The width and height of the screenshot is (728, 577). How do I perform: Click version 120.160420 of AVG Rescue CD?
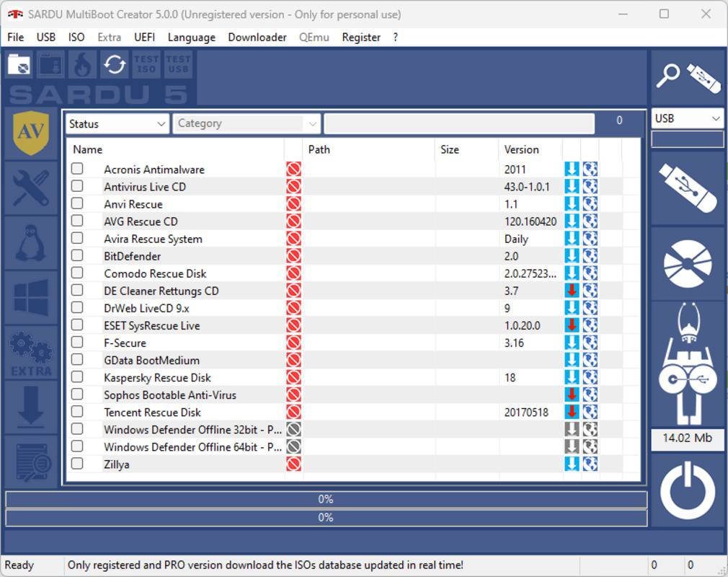tap(531, 221)
